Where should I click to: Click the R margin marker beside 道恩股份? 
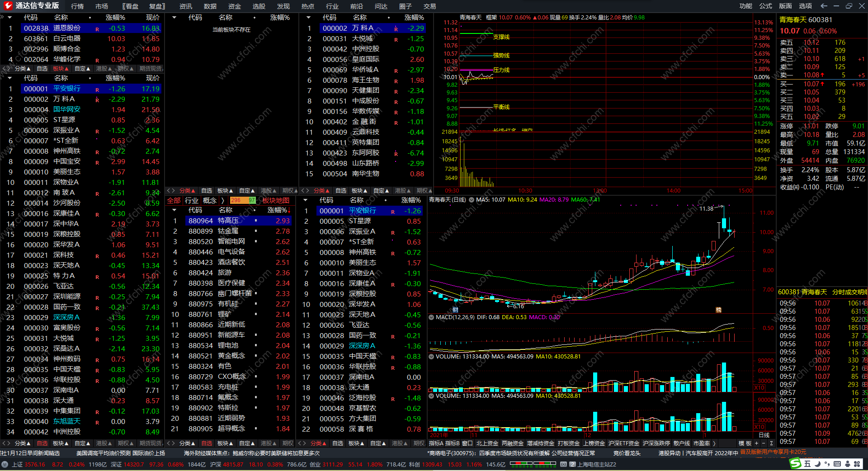pyautogui.click(x=97, y=29)
